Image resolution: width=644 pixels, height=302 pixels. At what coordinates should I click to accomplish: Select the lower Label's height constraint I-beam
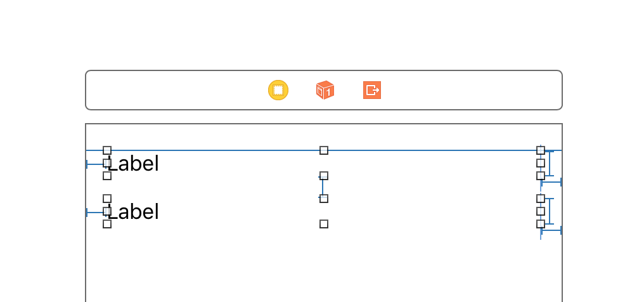[x=550, y=211]
